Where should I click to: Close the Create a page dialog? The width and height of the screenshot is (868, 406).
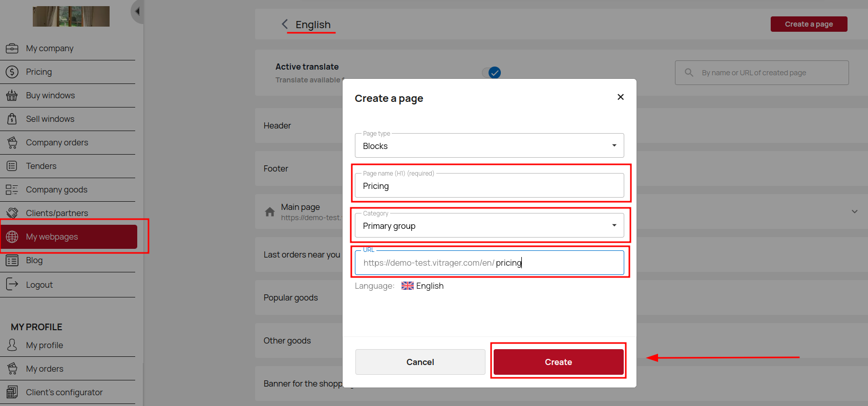coord(620,97)
